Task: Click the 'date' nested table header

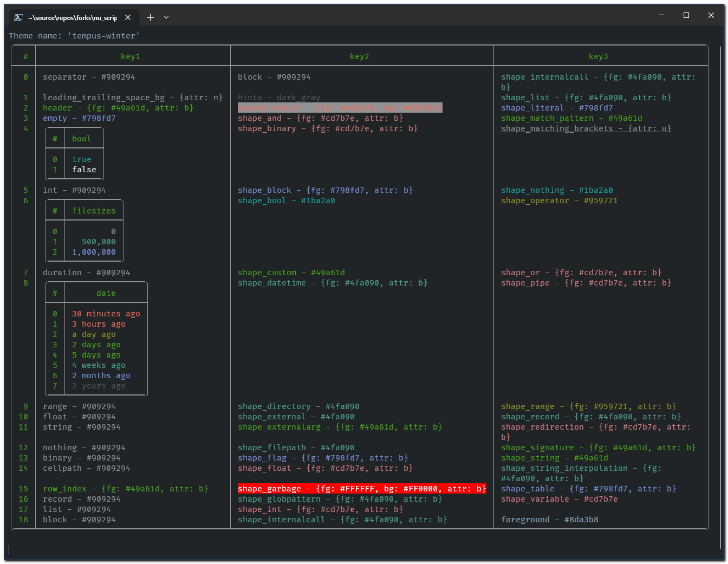Action: [106, 293]
